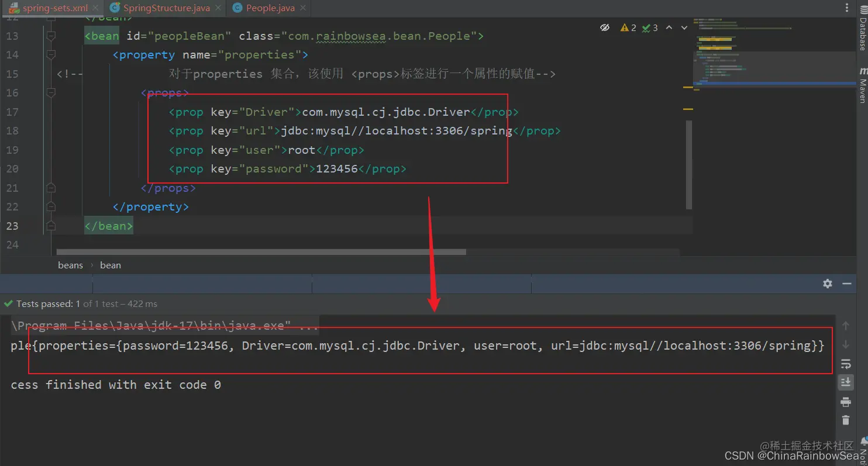Click the properties output line in console
This screenshot has width=868, height=466.
click(x=418, y=346)
